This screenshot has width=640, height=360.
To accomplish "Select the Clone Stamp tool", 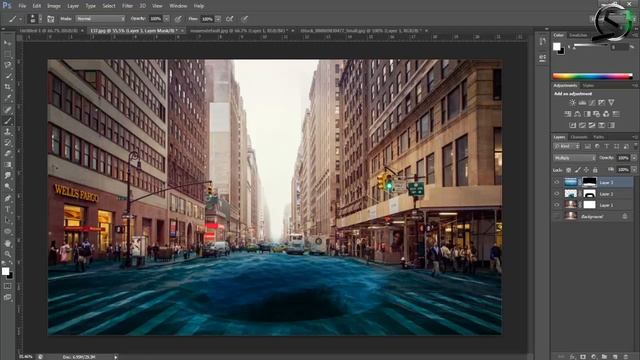I will coord(7,131).
